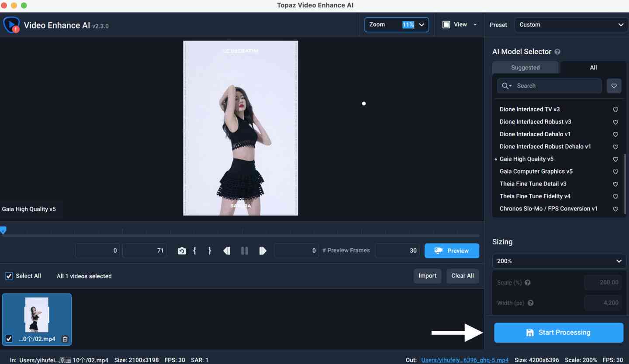629x364 pixels.
Task: Open the Sizing 200% dropdown
Action: (x=559, y=261)
